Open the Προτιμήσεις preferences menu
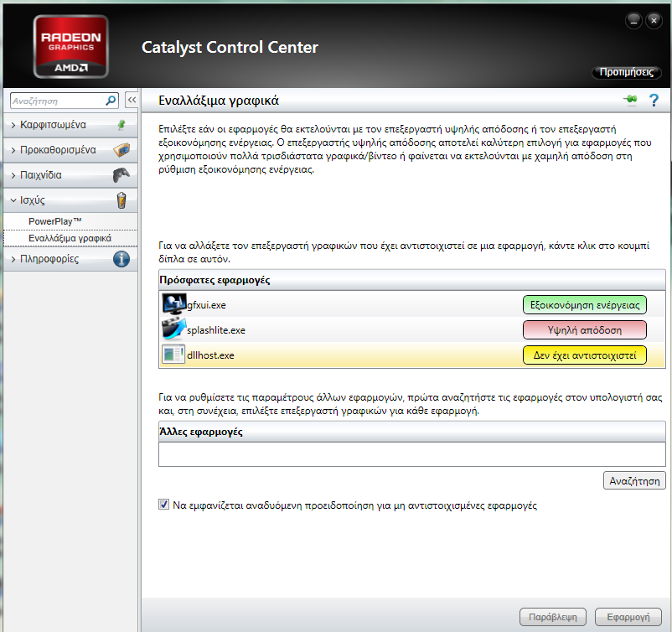Image resolution: width=672 pixels, height=632 pixels. [x=627, y=72]
